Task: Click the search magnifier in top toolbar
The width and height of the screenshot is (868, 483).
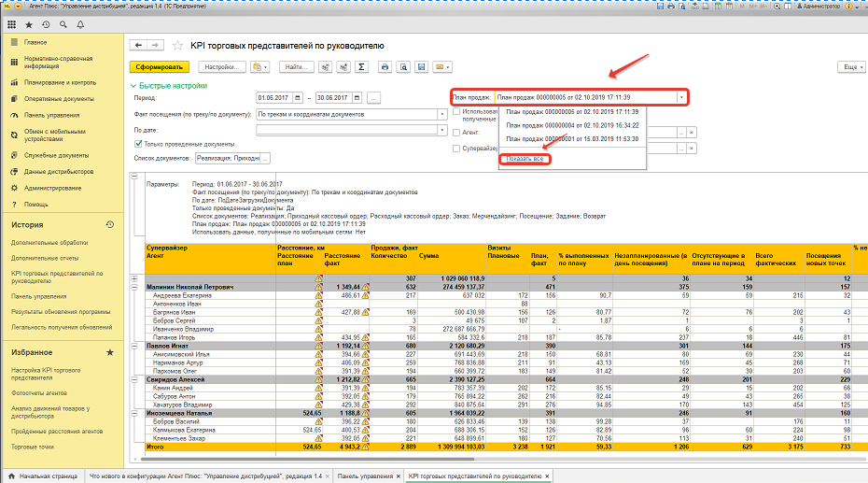Action: (x=63, y=25)
